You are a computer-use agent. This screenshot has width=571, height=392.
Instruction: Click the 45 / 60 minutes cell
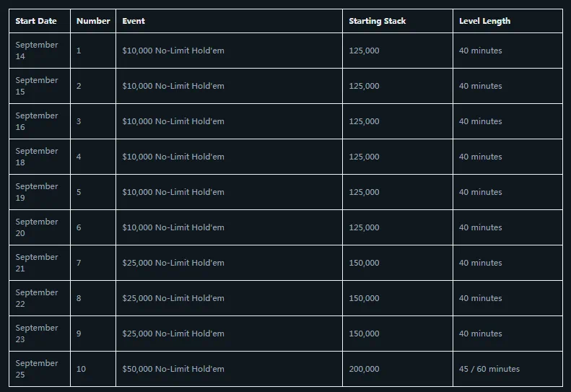(x=489, y=369)
